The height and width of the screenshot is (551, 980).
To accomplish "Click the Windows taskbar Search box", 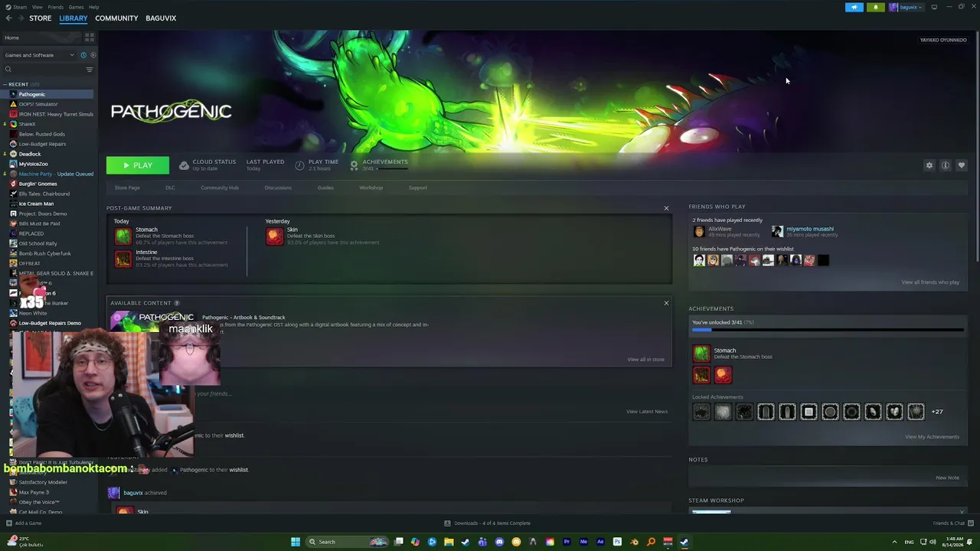I will pyautogui.click(x=347, y=542).
